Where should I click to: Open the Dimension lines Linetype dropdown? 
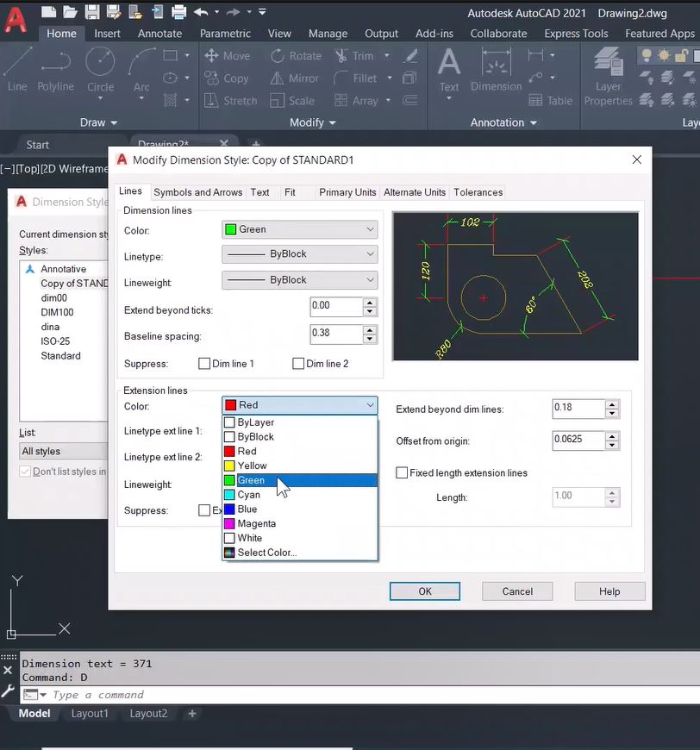click(299, 254)
